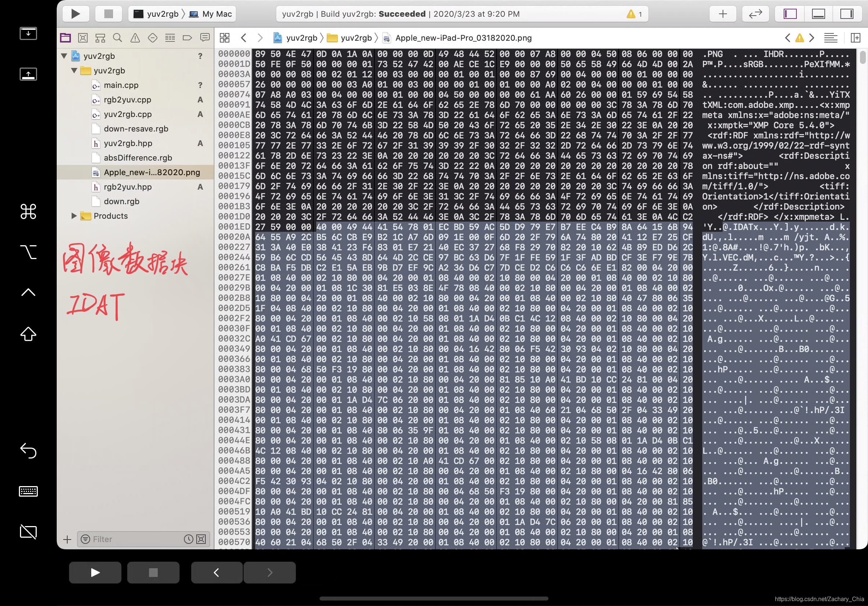Open the Issue navigator warning triangle icon
This screenshot has height=606, width=868.
click(x=135, y=38)
